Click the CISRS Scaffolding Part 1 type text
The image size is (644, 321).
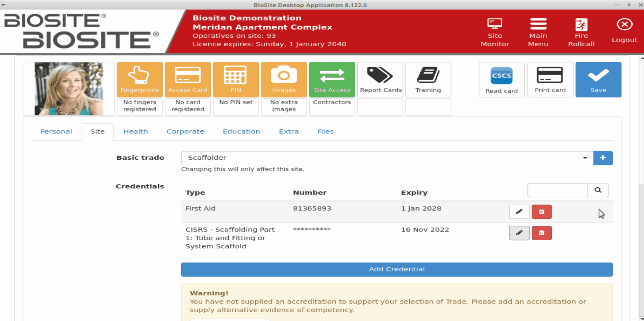[230, 238]
